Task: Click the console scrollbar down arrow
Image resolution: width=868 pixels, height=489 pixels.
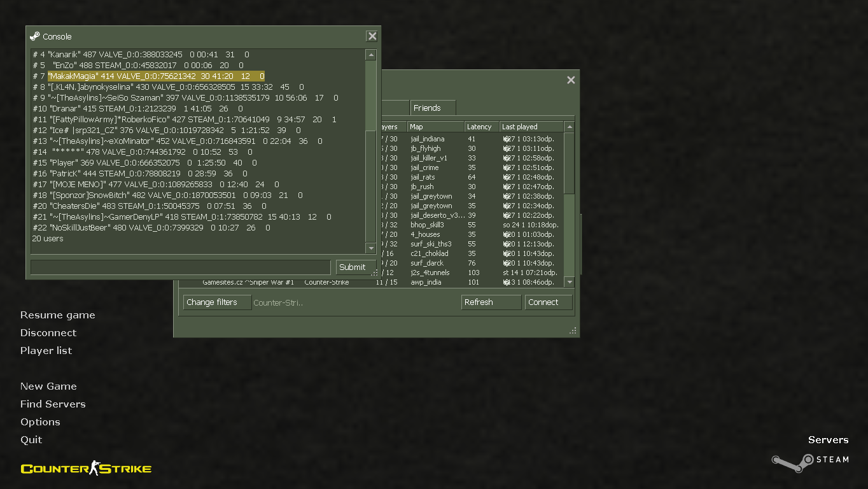Action: coord(371,248)
